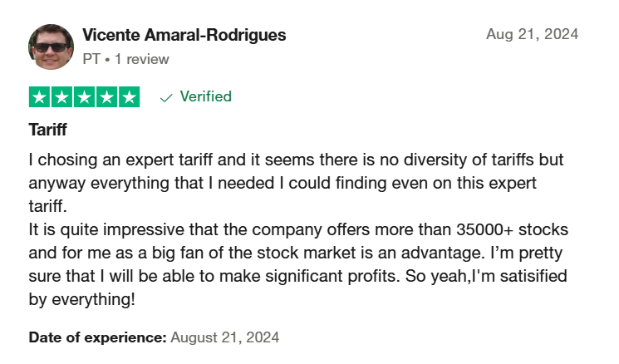619x364 pixels.
Task: Click the PT country code
Action: 91,59
